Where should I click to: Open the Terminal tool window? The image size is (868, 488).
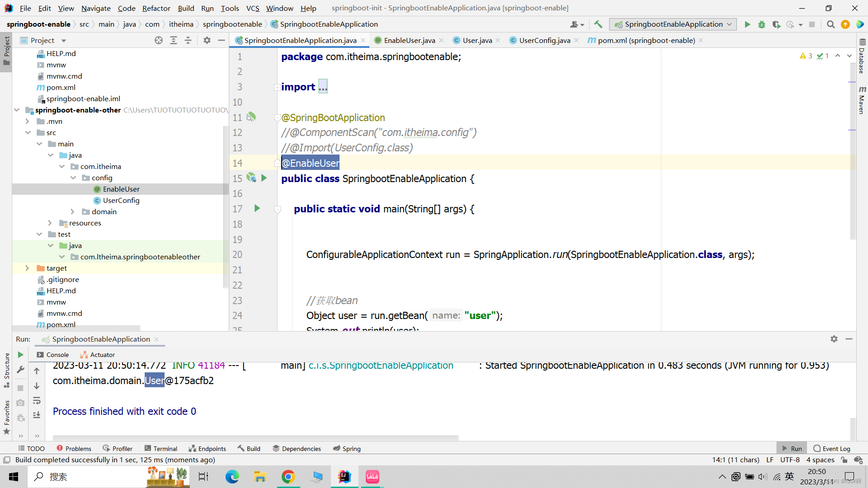pyautogui.click(x=160, y=448)
